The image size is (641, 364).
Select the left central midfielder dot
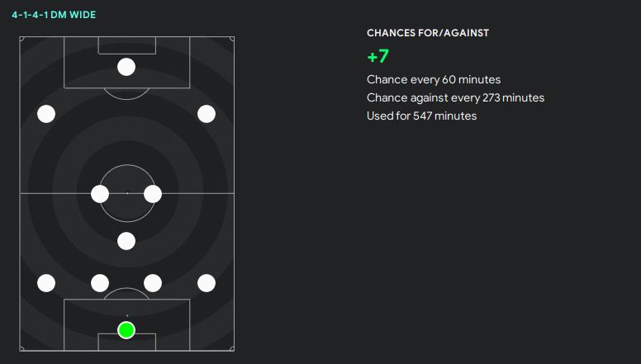pos(100,194)
